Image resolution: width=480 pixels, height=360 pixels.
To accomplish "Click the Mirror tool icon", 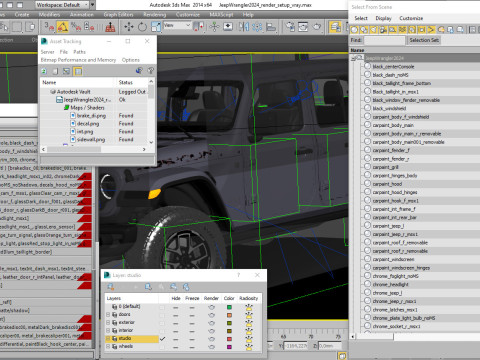I will click(244, 27).
